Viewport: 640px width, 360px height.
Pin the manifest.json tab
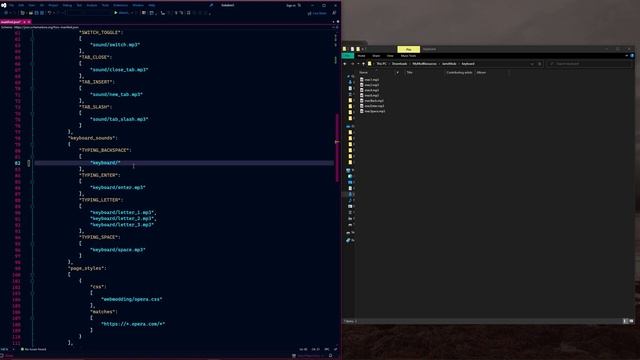point(24,22)
